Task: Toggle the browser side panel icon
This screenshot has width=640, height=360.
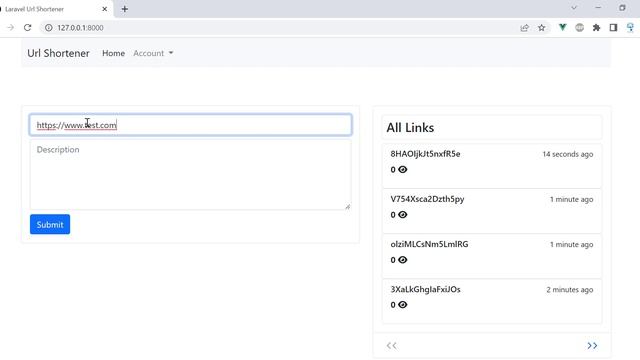Action: click(x=613, y=28)
